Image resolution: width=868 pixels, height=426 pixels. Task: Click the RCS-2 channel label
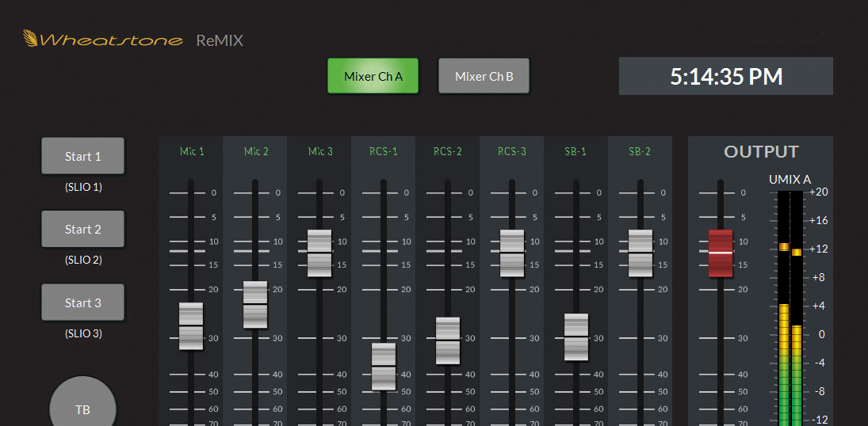point(449,151)
